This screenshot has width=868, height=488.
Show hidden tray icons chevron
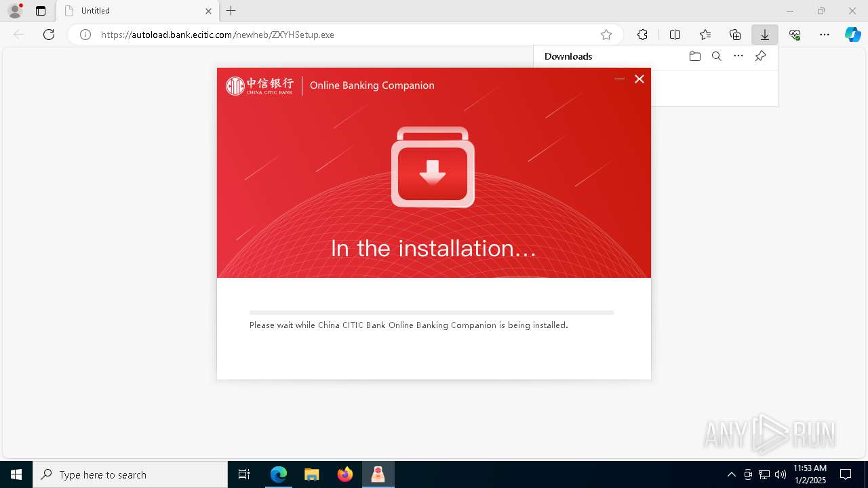point(732,474)
